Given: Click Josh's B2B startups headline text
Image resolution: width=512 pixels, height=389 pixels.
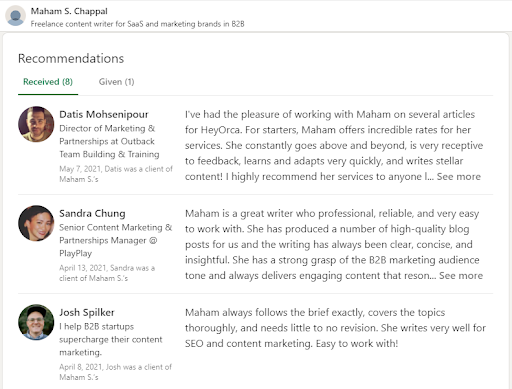Looking at the screenshot, I should (x=111, y=339).
